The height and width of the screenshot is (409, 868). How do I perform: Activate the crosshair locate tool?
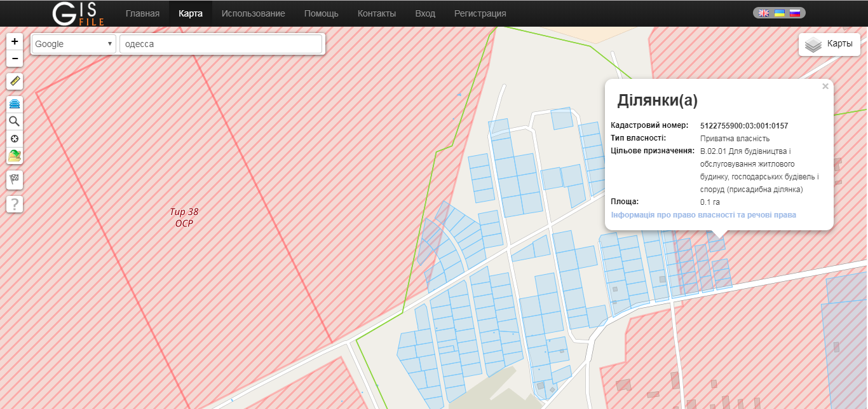click(x=15, y=139)
